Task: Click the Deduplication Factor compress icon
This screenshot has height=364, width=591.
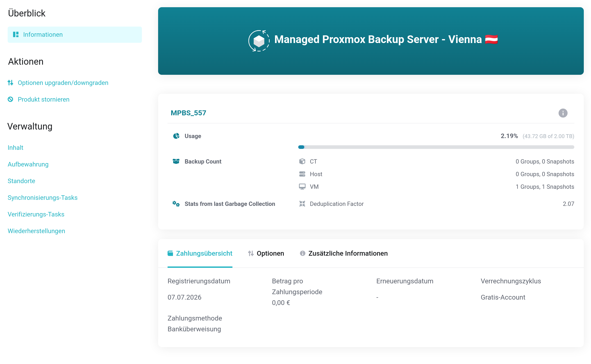Action: click(302, 204)
